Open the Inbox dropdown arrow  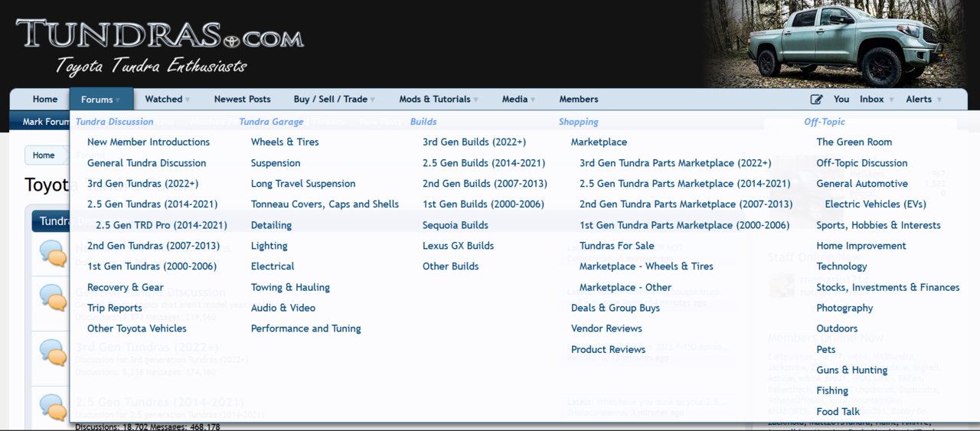(x=891, y=100)
